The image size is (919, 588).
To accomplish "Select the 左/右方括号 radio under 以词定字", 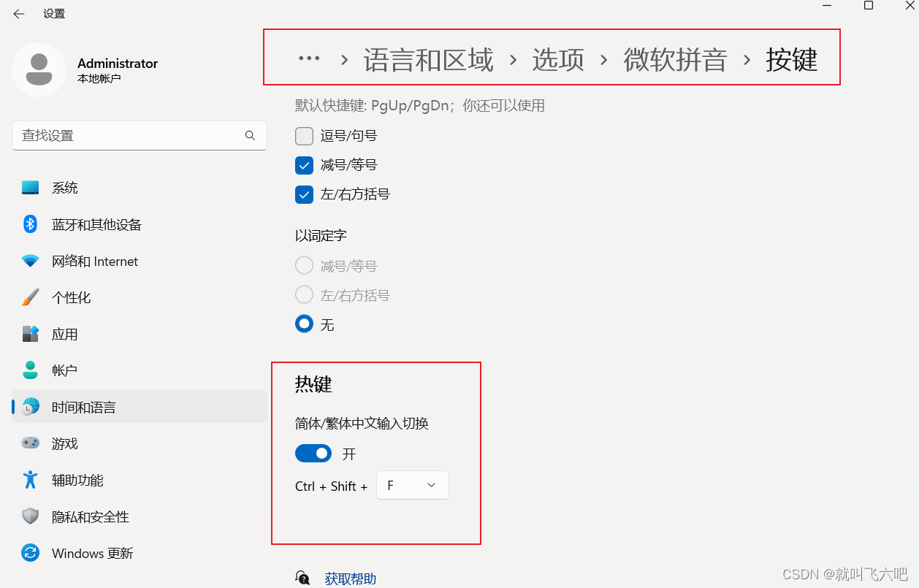I will (304, 294).
